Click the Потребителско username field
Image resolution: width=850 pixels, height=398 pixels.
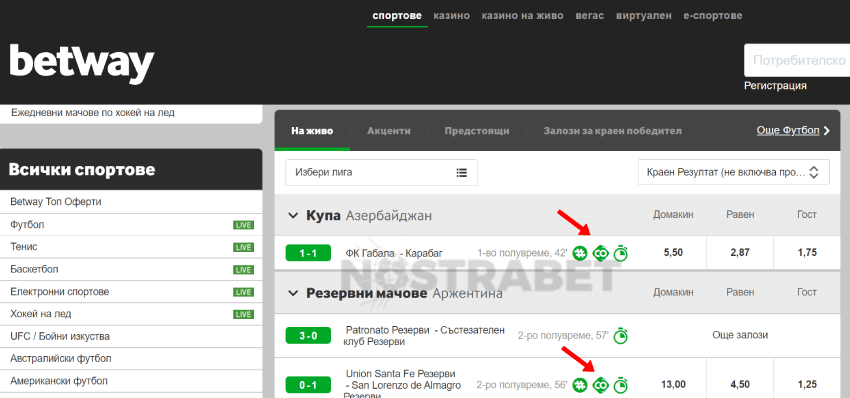coord(797,60)
